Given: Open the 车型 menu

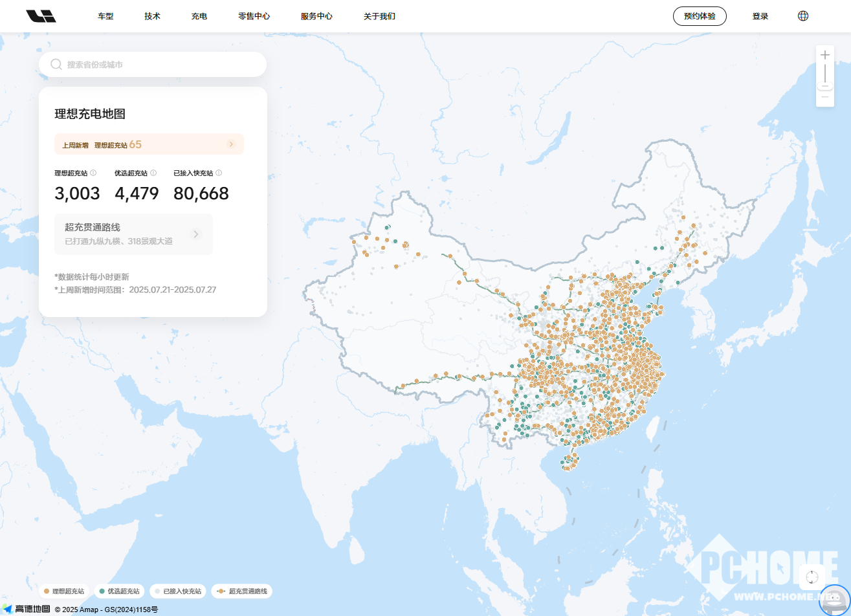Looking at the screenshot, I should (105, 16).
